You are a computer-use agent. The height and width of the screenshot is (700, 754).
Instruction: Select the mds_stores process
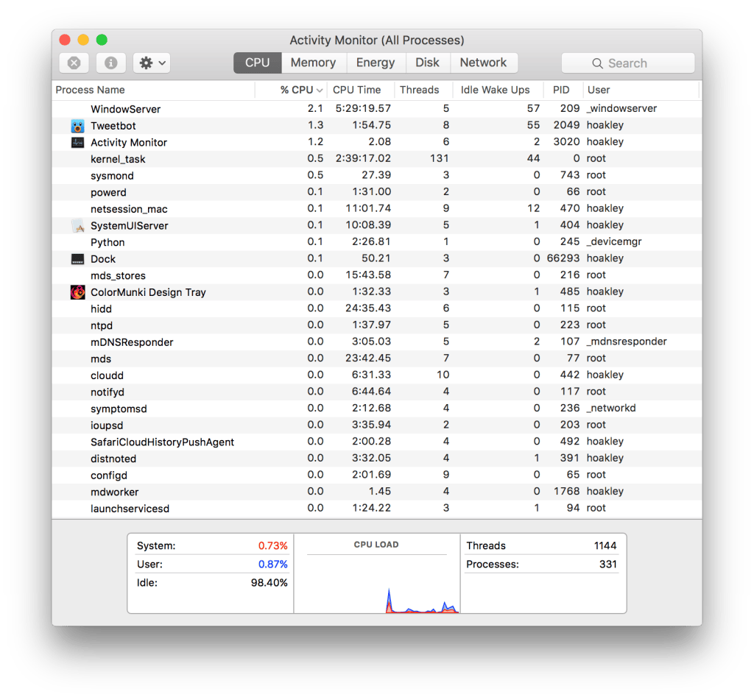pyautogui.click(x=377, y=275)
